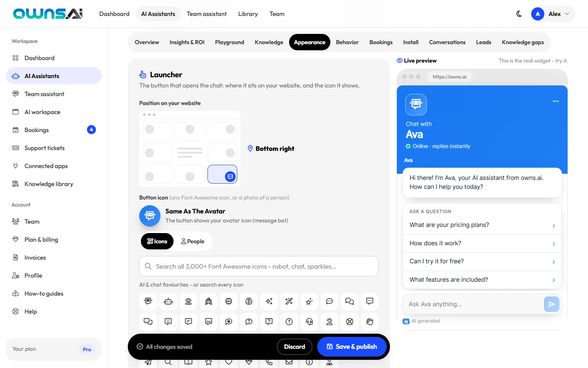Open Library in the top navigation

(x=248, y=14)
